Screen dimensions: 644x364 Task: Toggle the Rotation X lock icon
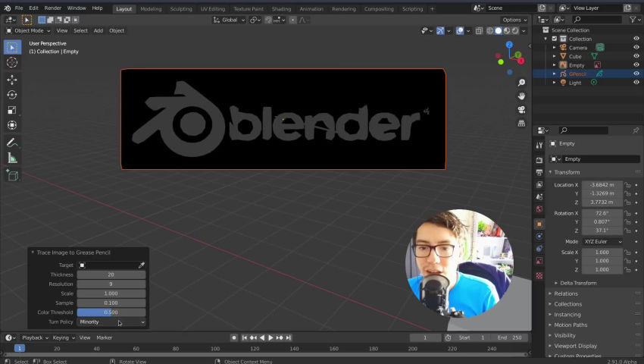[x=627, y=213]
